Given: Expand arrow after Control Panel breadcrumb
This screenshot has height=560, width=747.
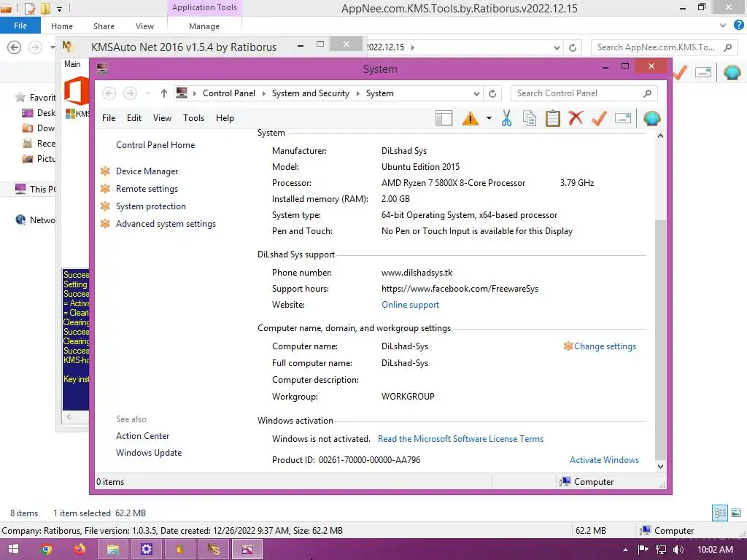Looking at the screenshot, I should click(x=264, y=94).
